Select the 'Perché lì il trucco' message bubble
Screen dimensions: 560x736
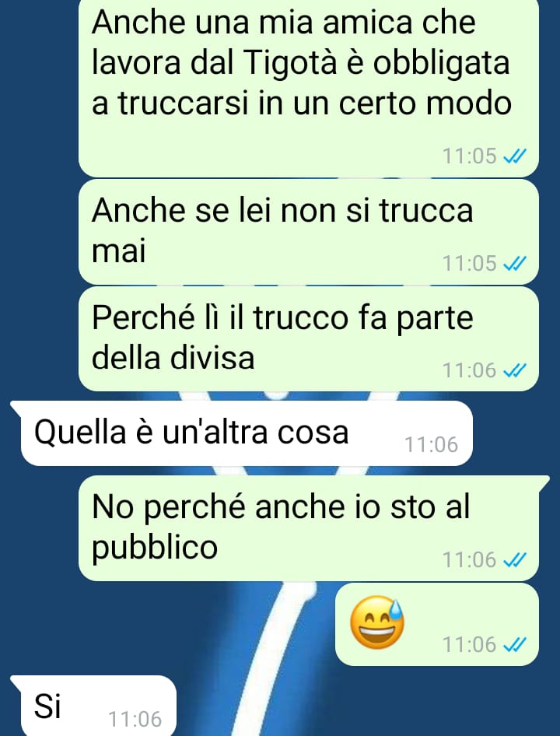pyautogui.click(x=309, y=339)
